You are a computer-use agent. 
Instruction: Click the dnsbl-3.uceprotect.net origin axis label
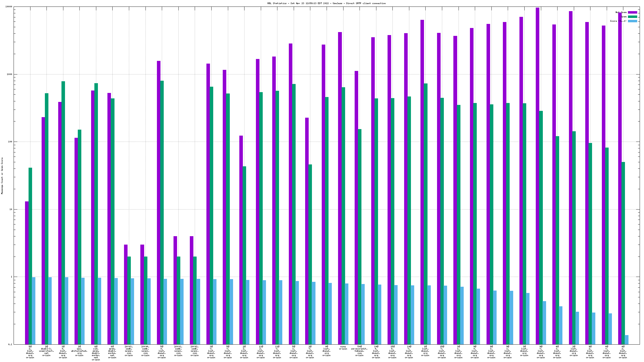pos(47,351)
